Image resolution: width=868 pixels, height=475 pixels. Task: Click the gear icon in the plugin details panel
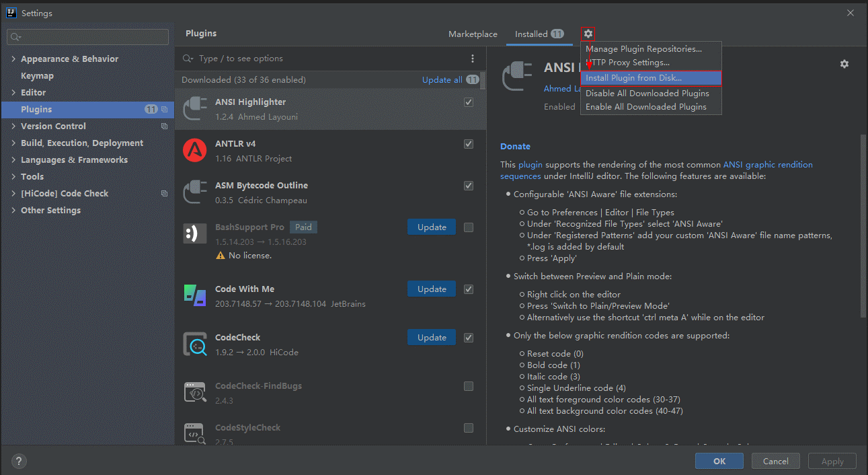pos(844,64)
